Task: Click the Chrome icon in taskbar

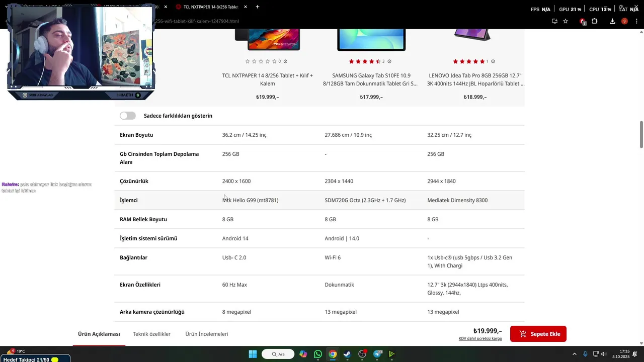Action: 333,354
